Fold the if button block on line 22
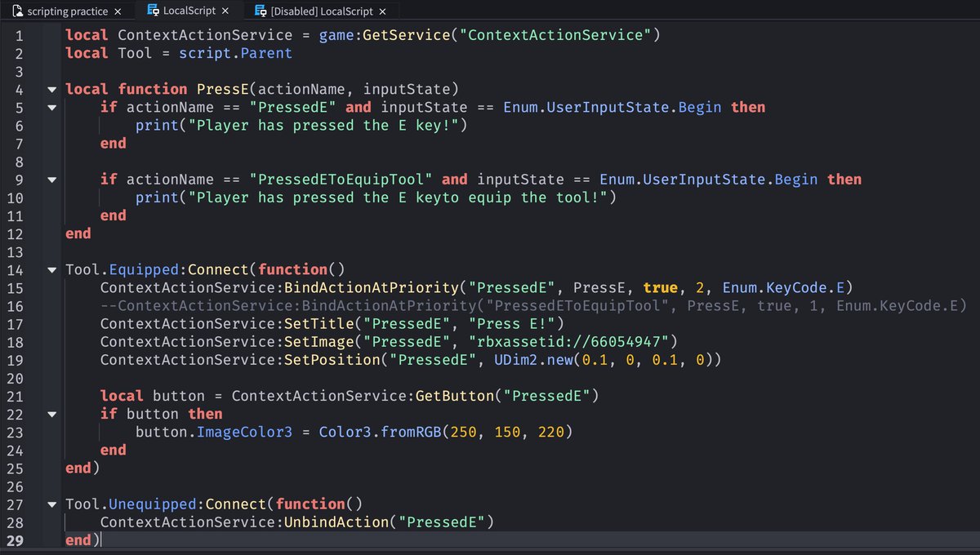980x555 pixels. [52, 415]
